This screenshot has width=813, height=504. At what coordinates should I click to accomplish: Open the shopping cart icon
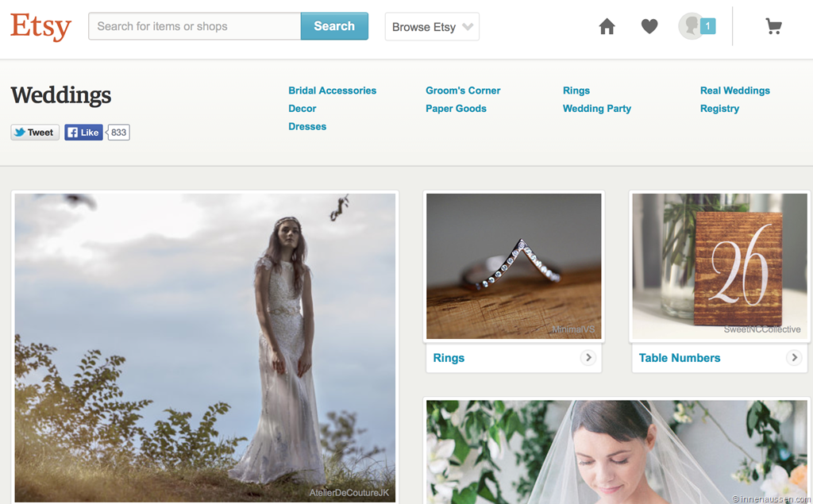click(773, 26)
